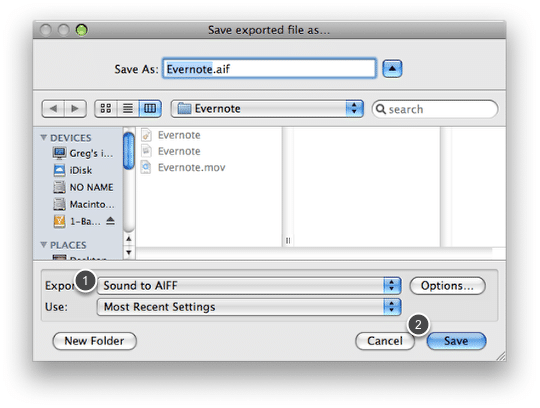The image size is (540, 408).
Task: Click the sidebar scroll up arrow
Action: [x=129, y=239]
